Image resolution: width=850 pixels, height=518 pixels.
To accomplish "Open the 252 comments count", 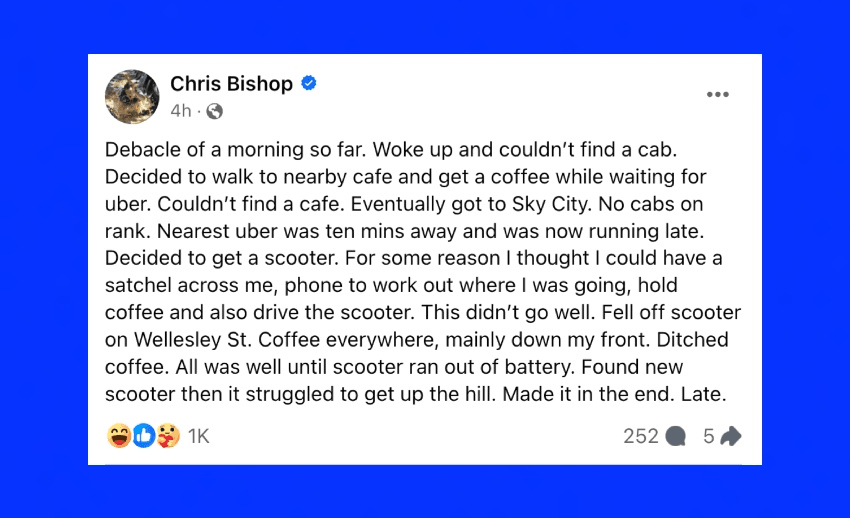I will point(640,436).
